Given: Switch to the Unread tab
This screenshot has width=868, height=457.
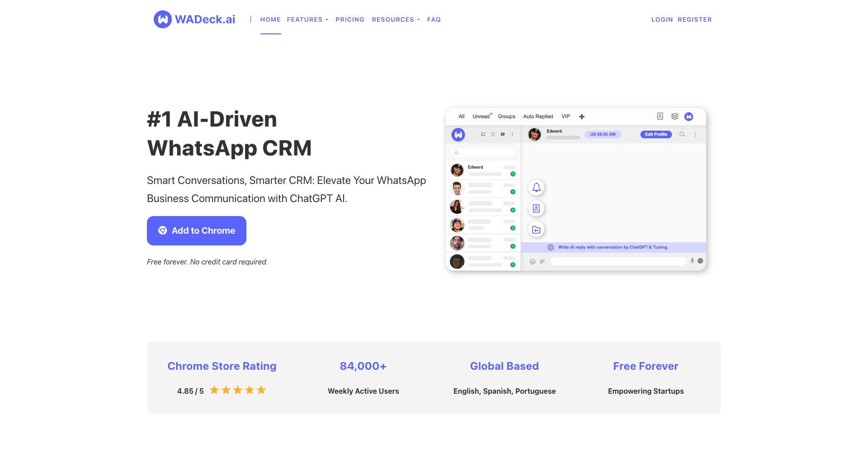Looking at the screenshot, I should 481,117.
